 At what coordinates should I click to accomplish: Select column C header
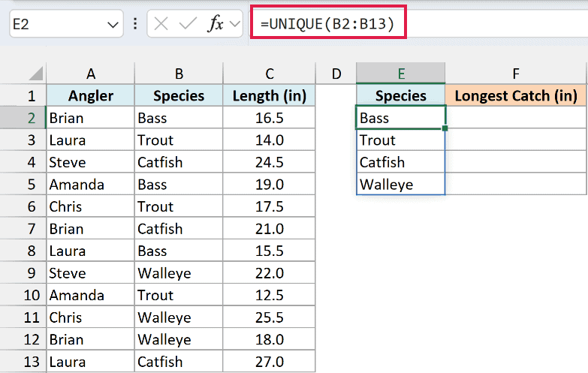[x=270, y=74]
